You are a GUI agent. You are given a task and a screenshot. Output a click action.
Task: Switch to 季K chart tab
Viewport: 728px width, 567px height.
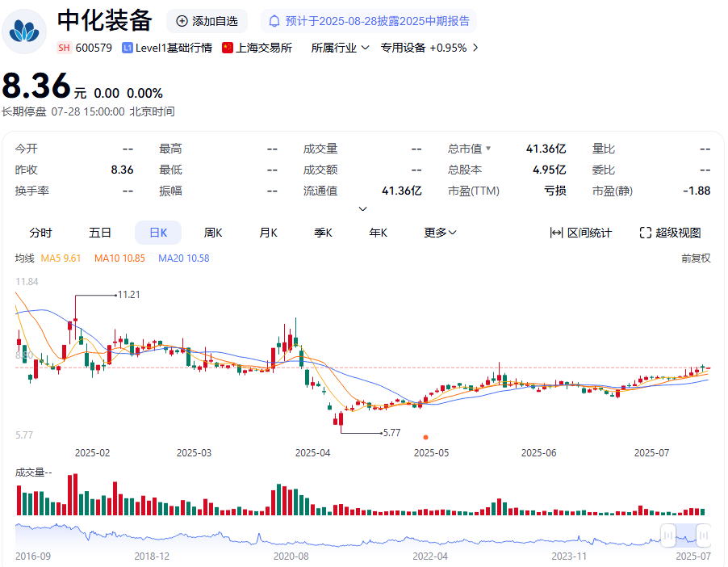[x=323, y=233]
